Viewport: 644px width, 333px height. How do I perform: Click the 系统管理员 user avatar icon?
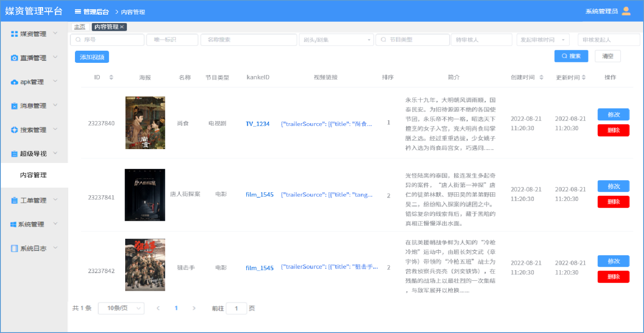[626, 11]
